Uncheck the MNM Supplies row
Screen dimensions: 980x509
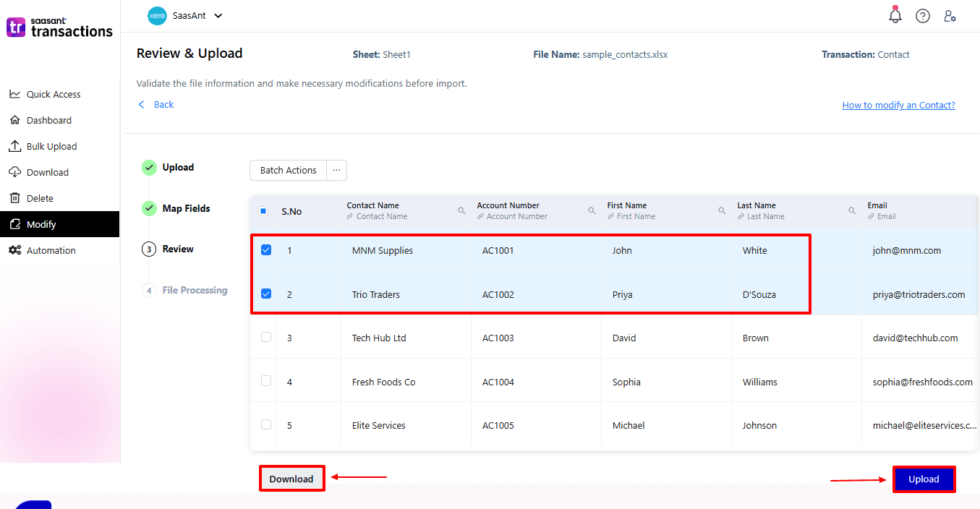[x=266, y=249]
